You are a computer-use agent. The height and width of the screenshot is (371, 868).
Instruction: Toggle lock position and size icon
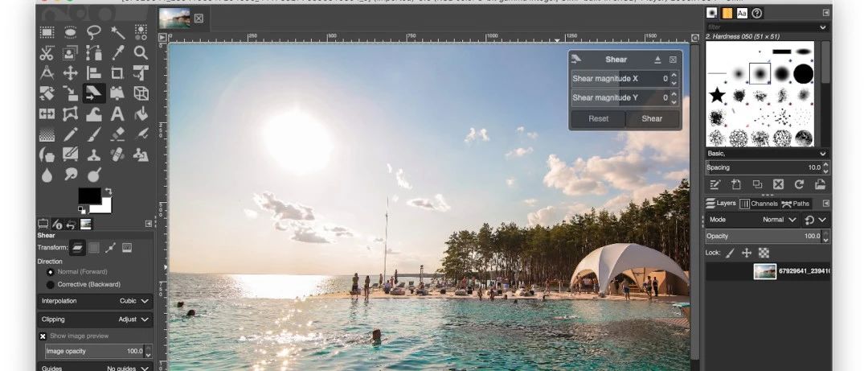point(746,253)
